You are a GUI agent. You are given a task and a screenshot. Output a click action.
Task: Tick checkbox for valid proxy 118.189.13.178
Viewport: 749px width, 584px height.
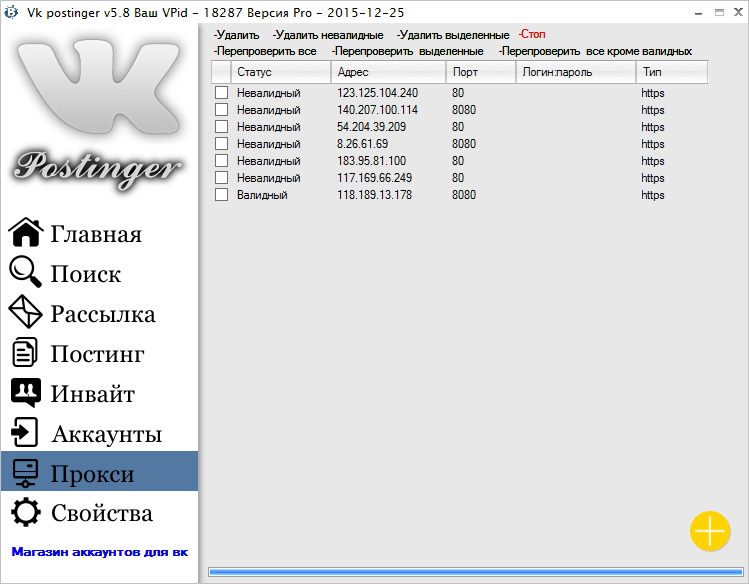pyautogui.click(x=221, y=194)
